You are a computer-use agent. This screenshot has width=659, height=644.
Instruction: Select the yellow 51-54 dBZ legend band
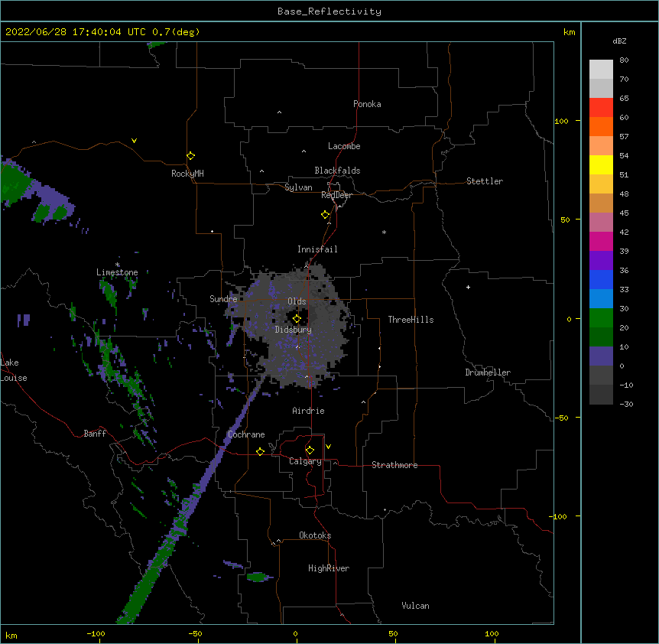pos(601,164)
